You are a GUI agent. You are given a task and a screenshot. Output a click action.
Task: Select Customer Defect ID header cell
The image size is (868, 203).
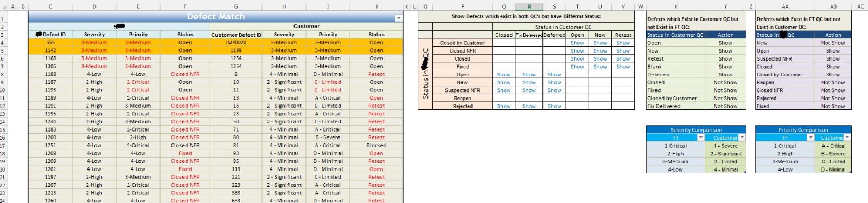[x=236, y=35]
